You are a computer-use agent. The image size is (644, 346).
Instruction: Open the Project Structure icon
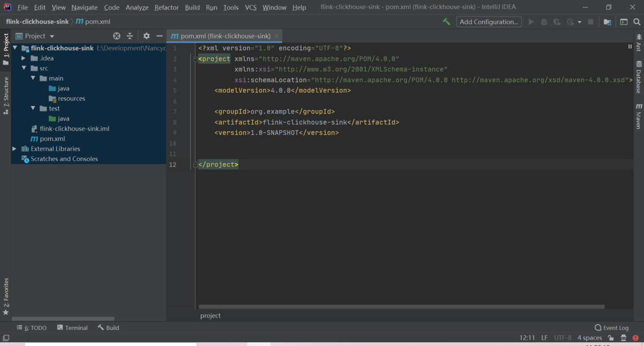click(608, 22)
